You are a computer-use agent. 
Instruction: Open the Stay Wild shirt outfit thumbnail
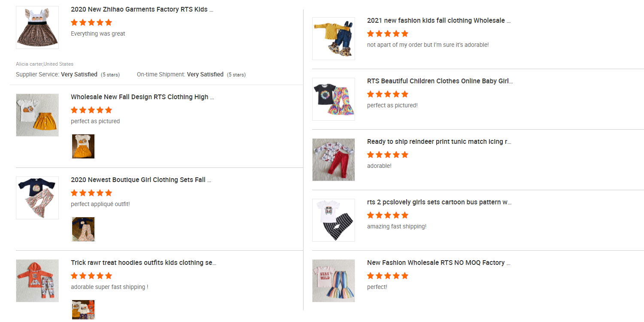(x=334, y=281)
